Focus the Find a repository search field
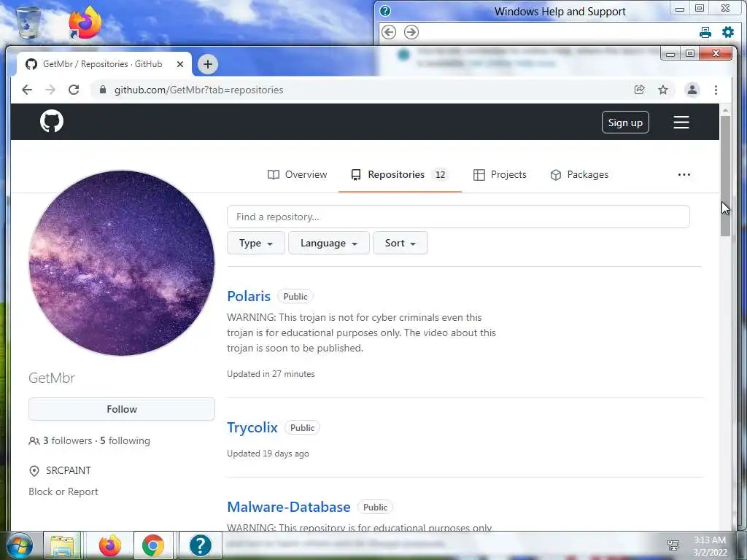This screenshot has width=747, height=560. click(x=458, y=217)
